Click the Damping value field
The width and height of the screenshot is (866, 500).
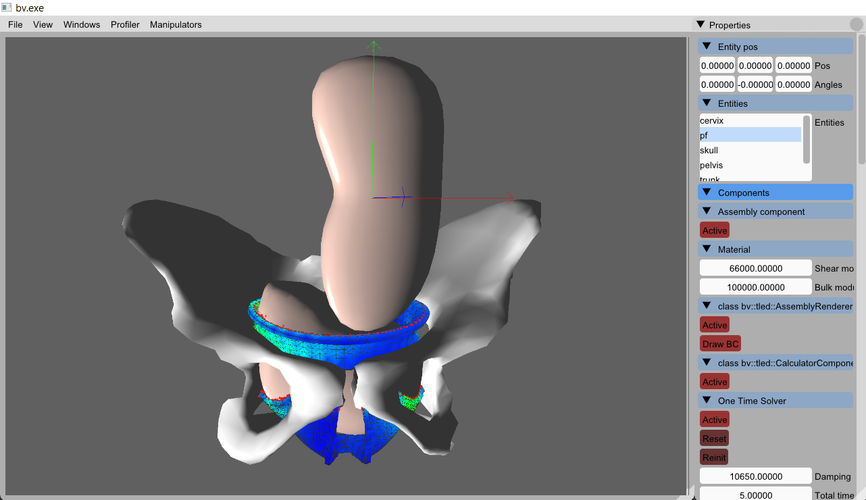coord(755,476)
